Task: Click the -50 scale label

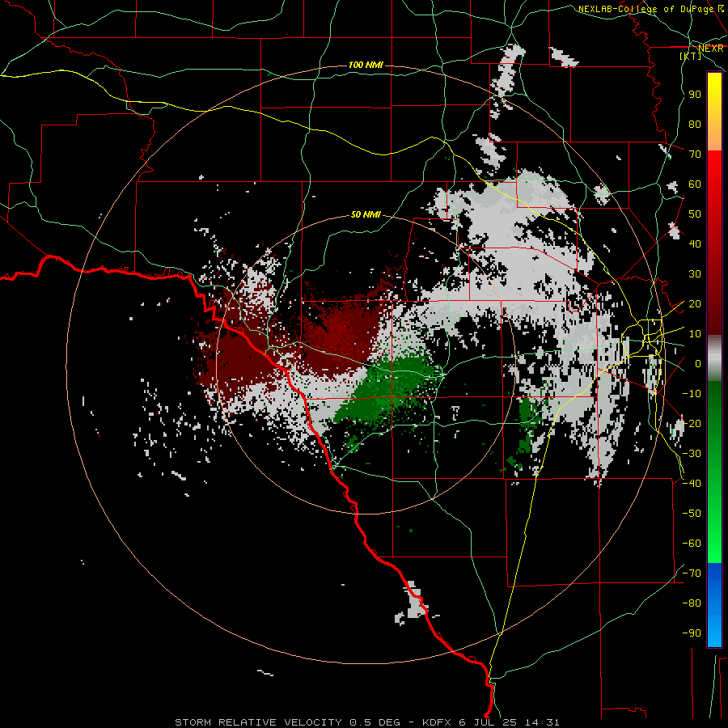Action: point(692,514)
